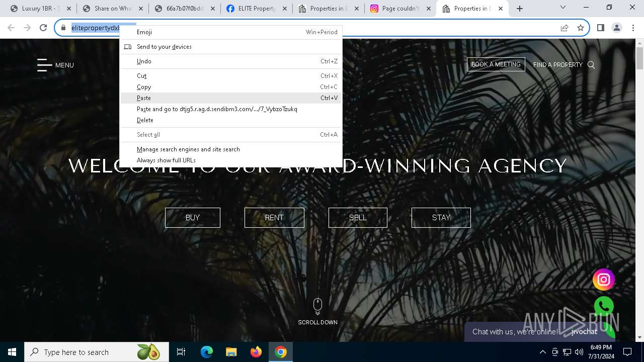Choose Delete from context menu

click(231, 120)
